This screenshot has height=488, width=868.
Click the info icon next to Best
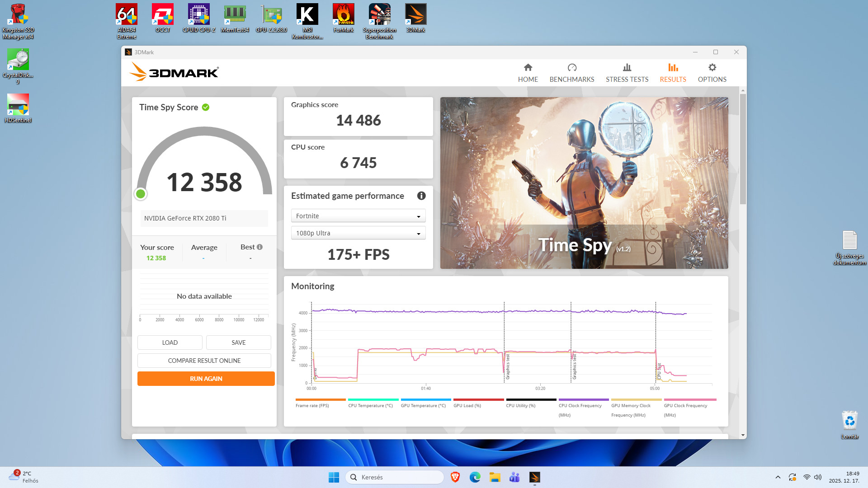point(259,247)
